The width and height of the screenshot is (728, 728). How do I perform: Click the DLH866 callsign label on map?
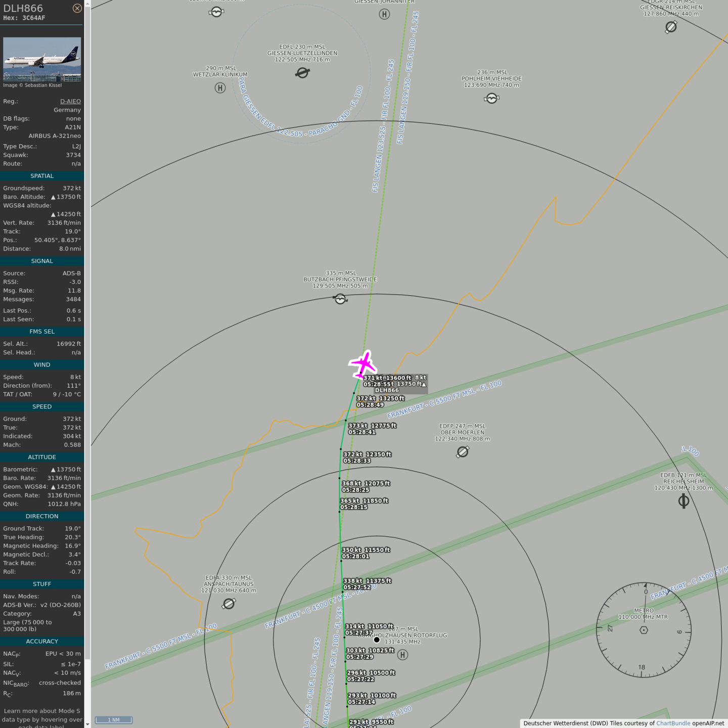pyautogui.click(x=387, y=390)
